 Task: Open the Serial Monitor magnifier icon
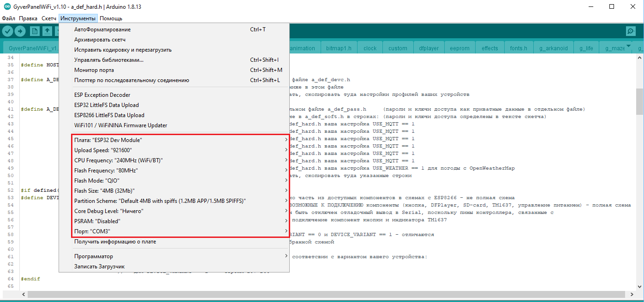pyautogui.click(x=631, y=31)
